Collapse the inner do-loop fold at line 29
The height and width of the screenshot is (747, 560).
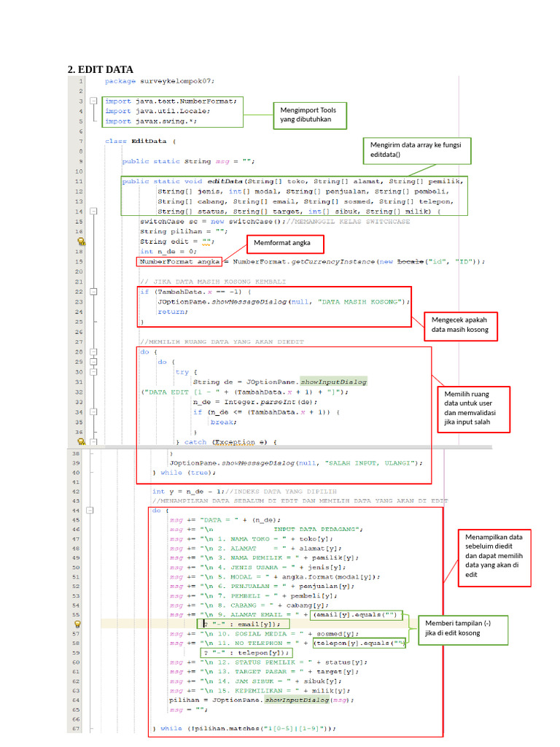coord(94,362)
